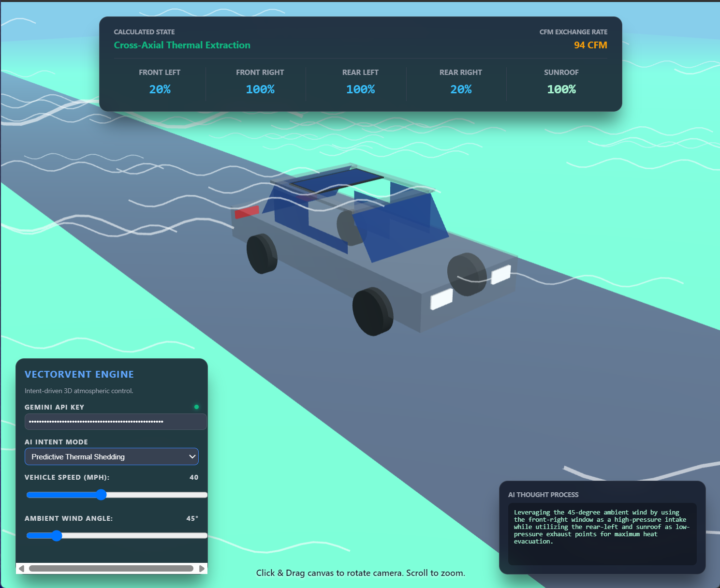Click the "VEHICLE SPEED (MPH):" label
The height and width of the screenshot is (588, 720).
tap(67, 477)
